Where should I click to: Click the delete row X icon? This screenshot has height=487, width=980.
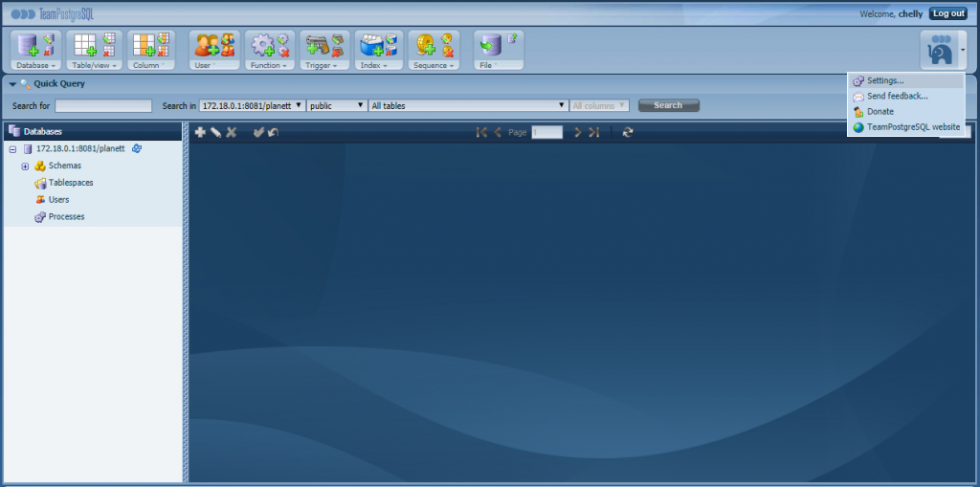pos(232,132)
